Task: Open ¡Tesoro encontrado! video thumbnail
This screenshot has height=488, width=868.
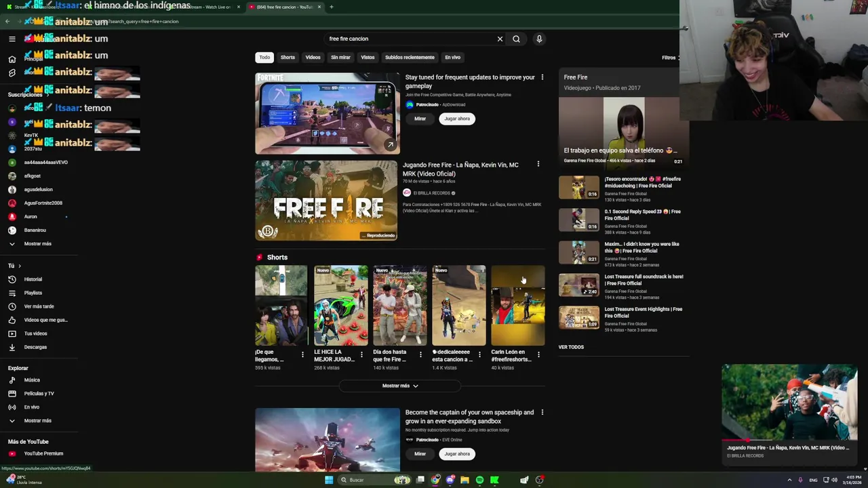Action: tap(579, 187)
